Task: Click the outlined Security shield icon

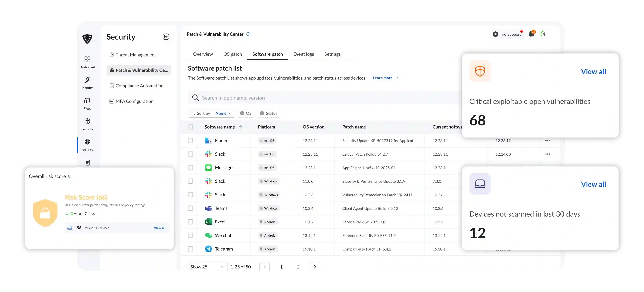Action: (87, 121)
